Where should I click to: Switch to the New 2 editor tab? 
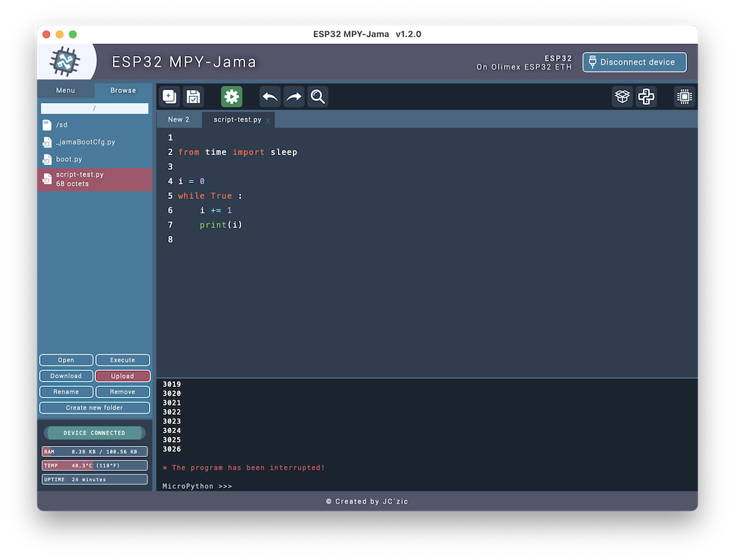pos(178,120)
